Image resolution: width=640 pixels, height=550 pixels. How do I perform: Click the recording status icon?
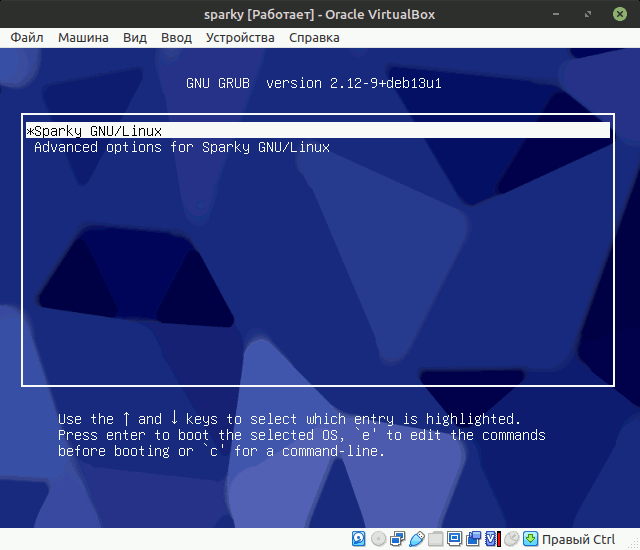(473, 539)
